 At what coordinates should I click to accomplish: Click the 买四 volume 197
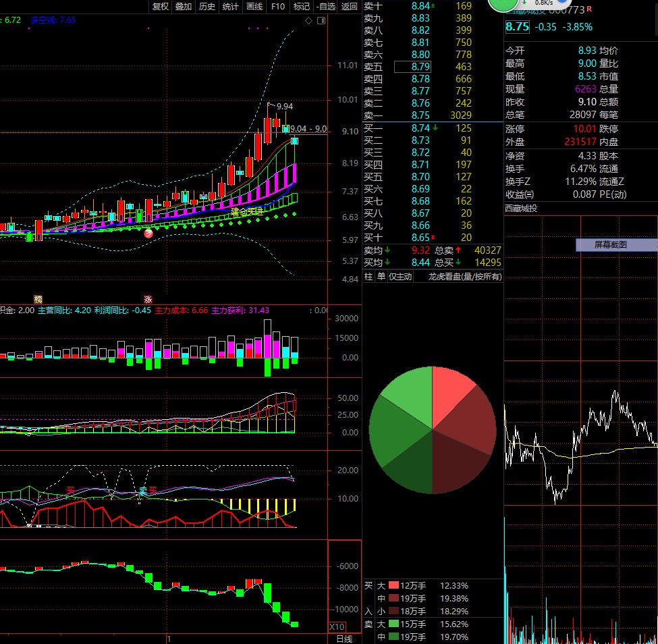464,165
